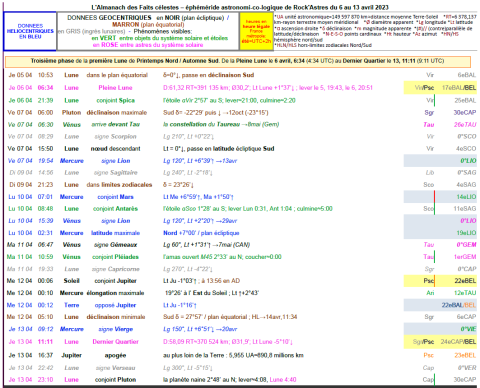Image resolution: width=480 pixels, height=388 pixels.
Task: Select the "Terre" name at 00:12
Action: pyautogui.click(x=71, y=305)
